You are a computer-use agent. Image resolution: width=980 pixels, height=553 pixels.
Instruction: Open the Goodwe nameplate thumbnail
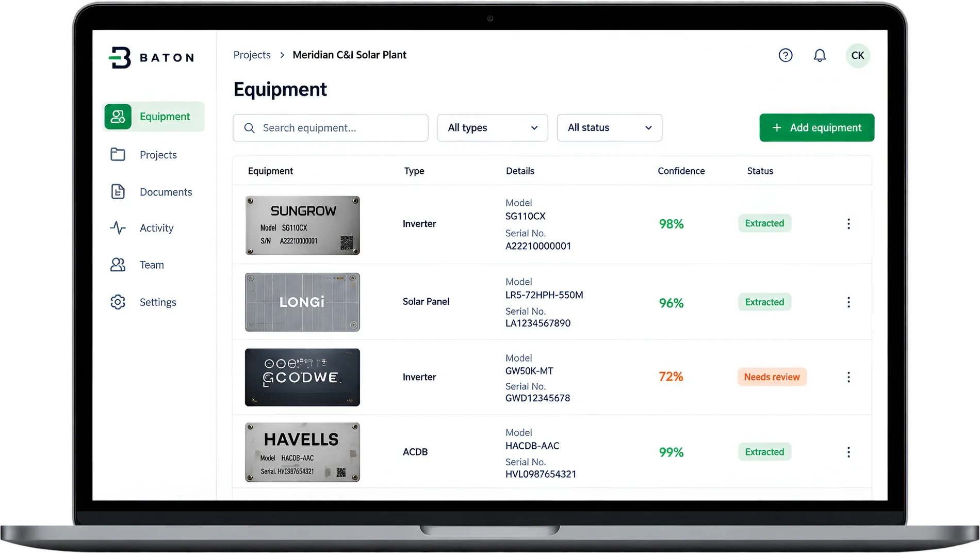click(302, 377)
